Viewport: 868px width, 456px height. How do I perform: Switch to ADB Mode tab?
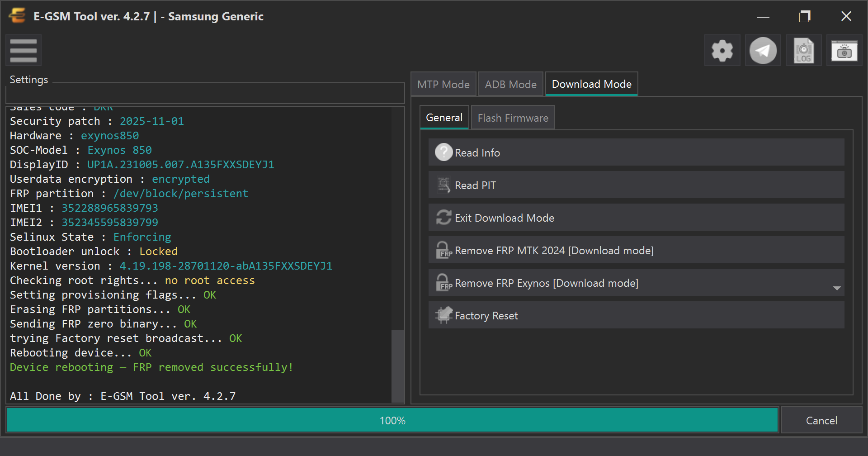[511, 84]
